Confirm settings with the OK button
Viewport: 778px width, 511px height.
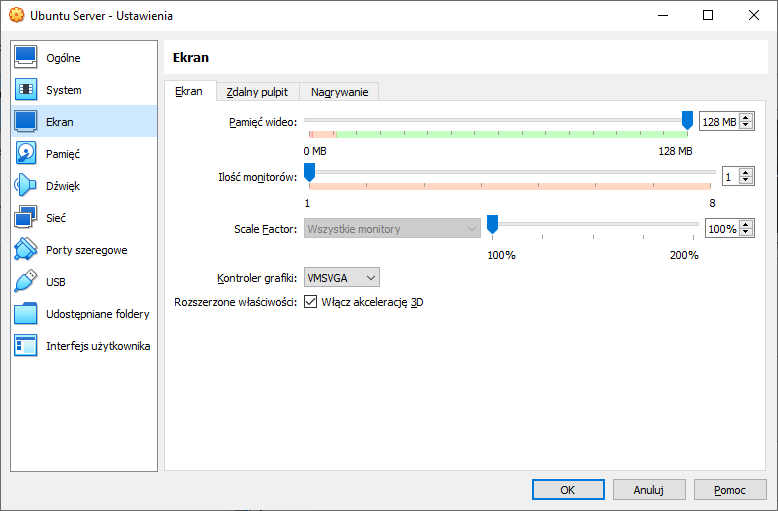tap(567, 490)
